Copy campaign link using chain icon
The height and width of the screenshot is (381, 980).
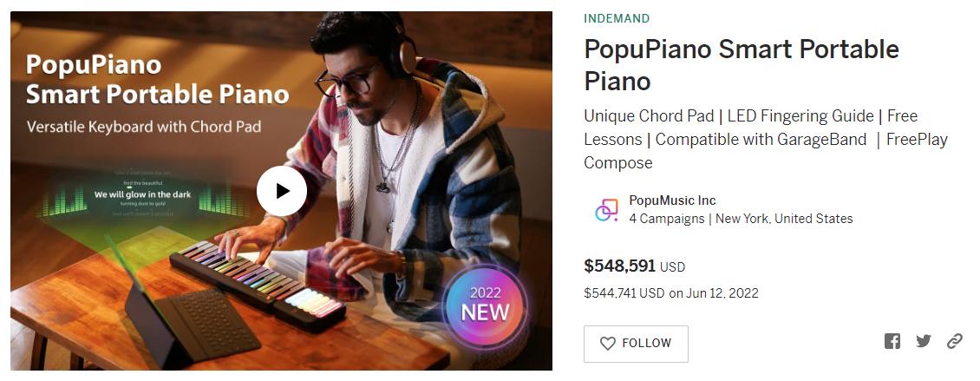954,341
